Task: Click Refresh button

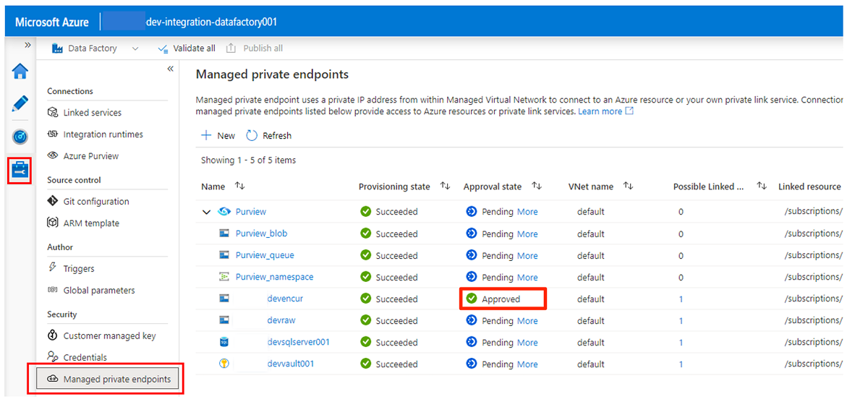Action: [269, 136]
